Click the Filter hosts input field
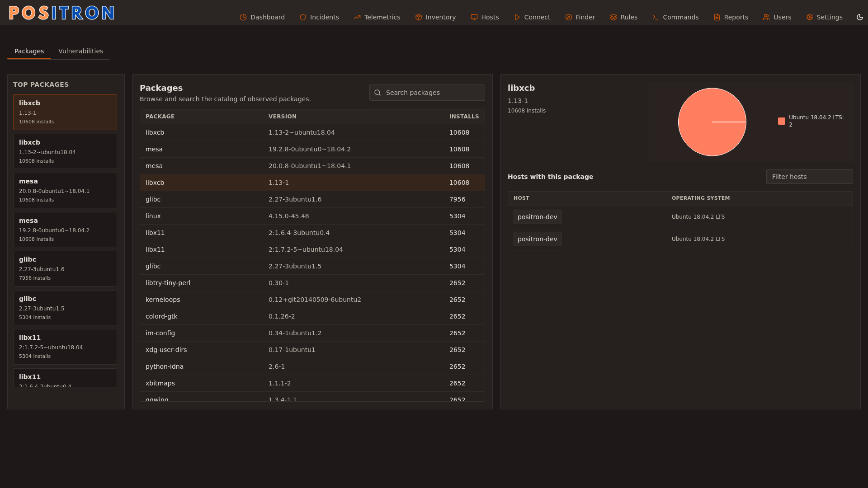Image resolution: width=868 pixels, height=488 pixels. point(809,177)
